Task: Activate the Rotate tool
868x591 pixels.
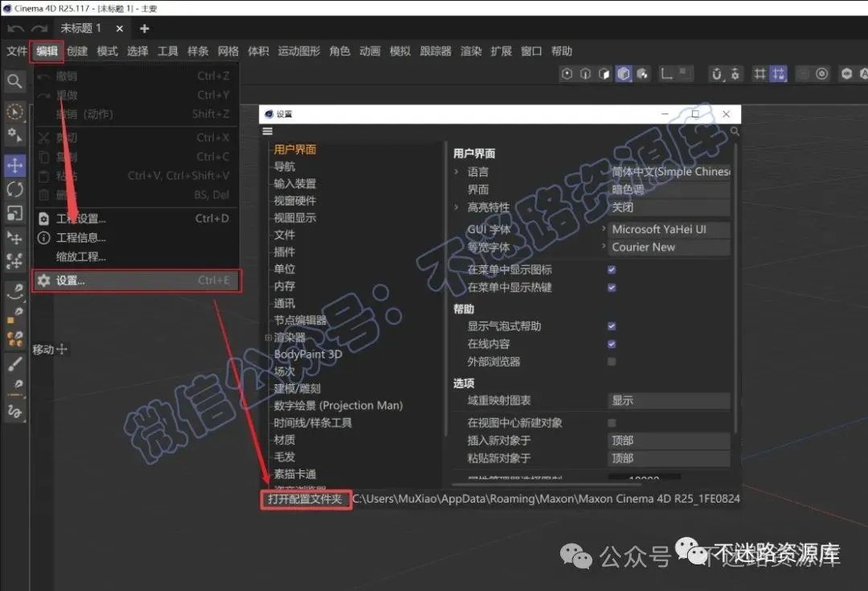Action: pos(14,190)
